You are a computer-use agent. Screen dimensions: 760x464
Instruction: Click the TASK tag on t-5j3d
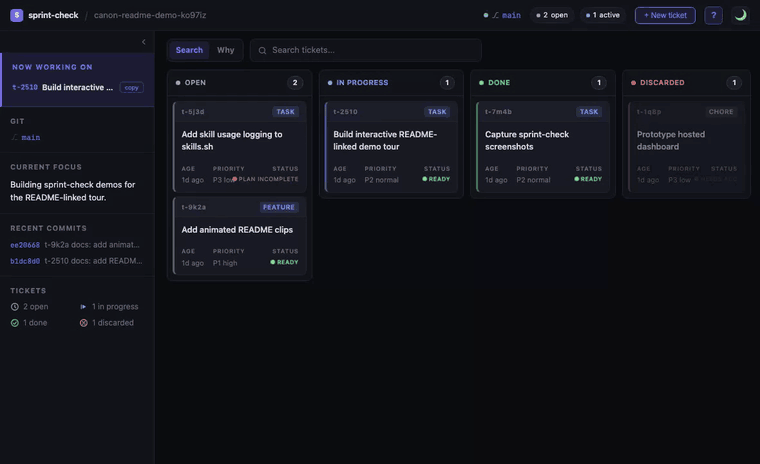(285, 112)
